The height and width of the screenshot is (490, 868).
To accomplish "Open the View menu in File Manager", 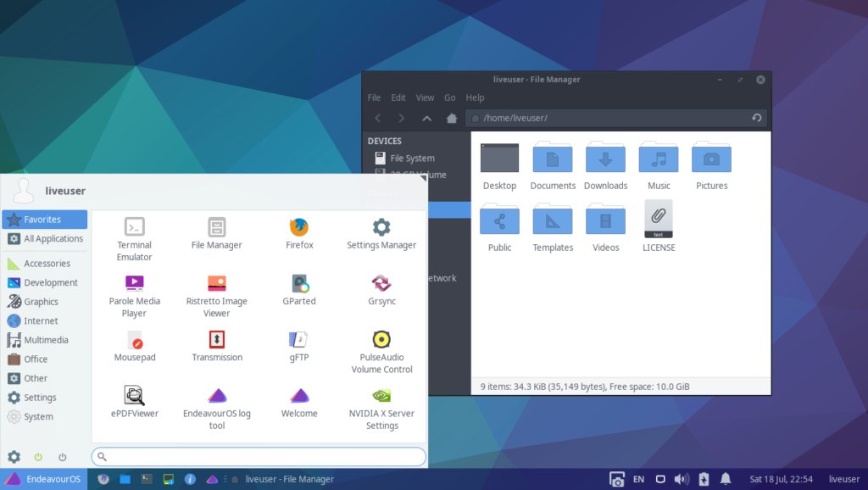I will [x=425, y=97].
